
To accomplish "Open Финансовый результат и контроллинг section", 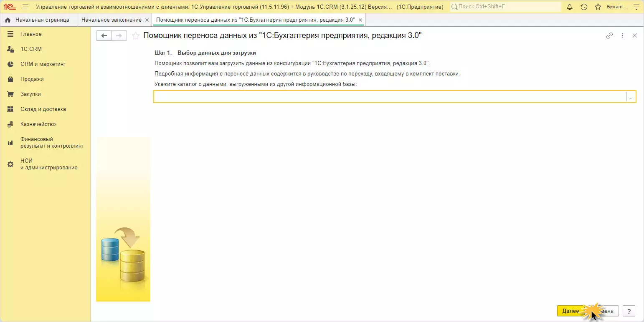I will click(46, 143).
